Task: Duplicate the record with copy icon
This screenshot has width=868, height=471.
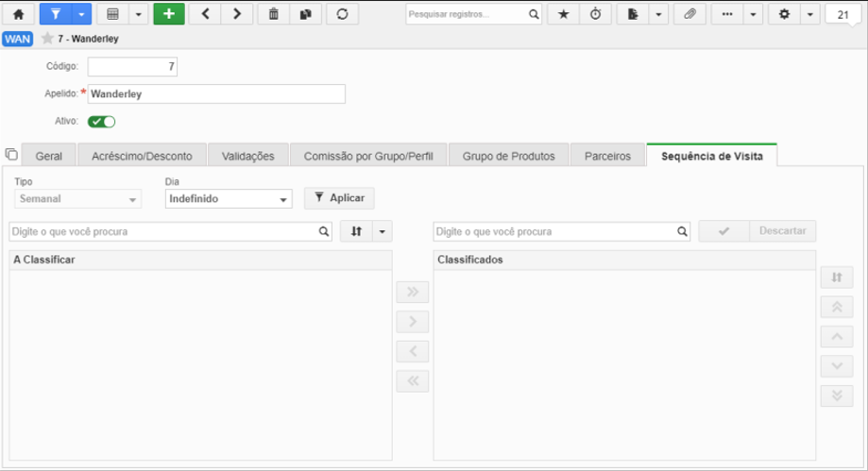Action: click(306, 14)
